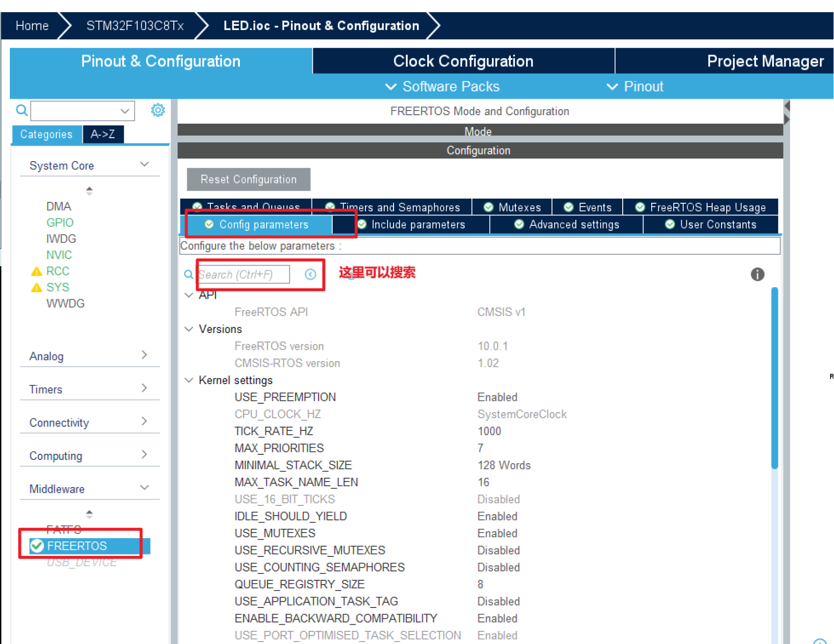This screenshot has width=834, height=644.
Task: Expand the Connectivity category
Action: pyautogui.click(x=144, y=422)
